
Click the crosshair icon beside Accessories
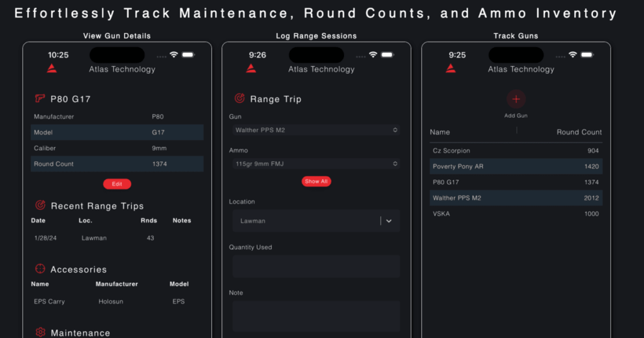(40, 269)
